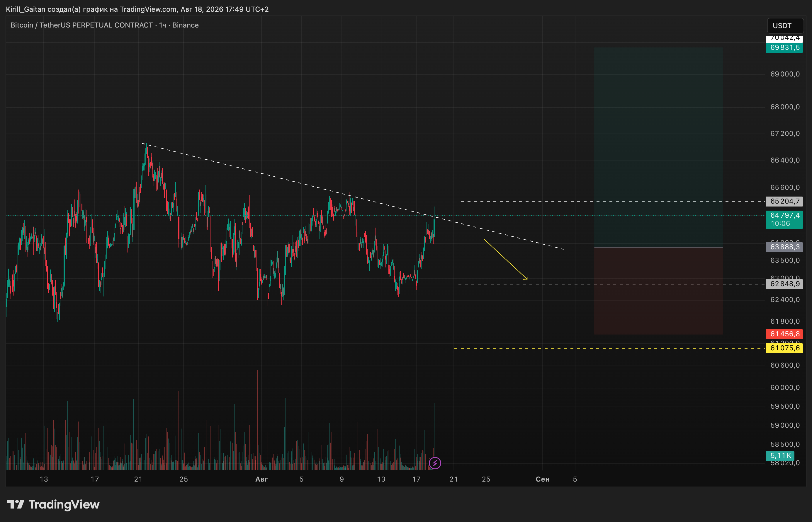Click the 10:06 candle countdown timer
This screenshot has height=522, width=812.
780,224
